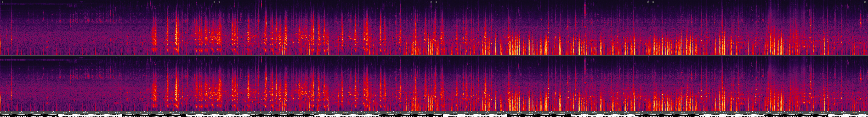Click the upper channel spectrogram in the first panel
Screen dimensions: 868x117
click(108, 30)
